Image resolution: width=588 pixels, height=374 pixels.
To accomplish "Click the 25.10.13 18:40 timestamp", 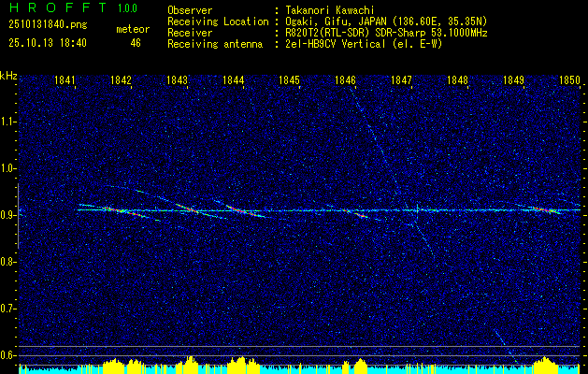I will tap(48, 43).
